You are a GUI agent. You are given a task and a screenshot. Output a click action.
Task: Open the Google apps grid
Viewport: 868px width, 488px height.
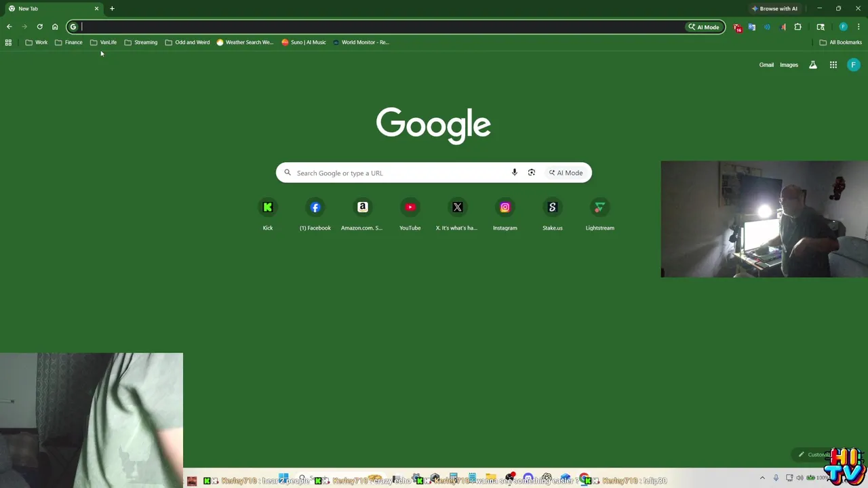(833, 65)
